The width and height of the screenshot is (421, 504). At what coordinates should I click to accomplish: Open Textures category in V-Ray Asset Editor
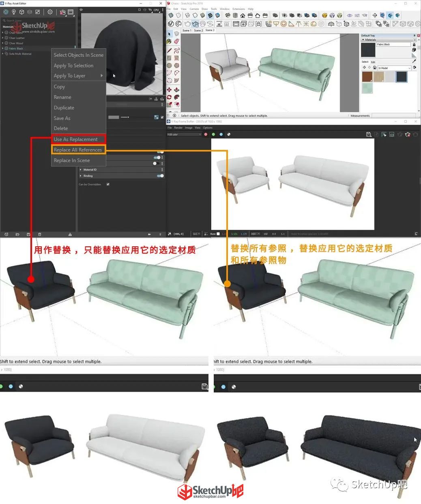[x=38, y=12]
